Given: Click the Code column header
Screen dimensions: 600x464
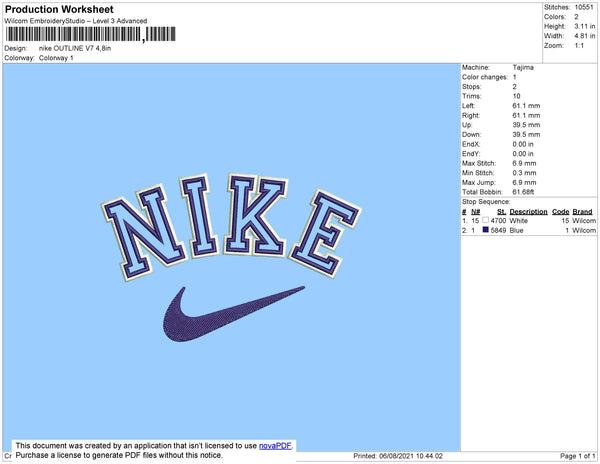Looking at the screenshot, I should [561, 212].
